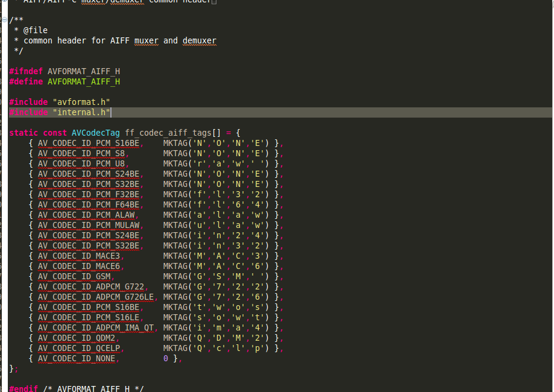Click AV_CODEC_ID_QCELP codec identifier
Viewport: 554px width, 392px height.
tap(79, 348)
